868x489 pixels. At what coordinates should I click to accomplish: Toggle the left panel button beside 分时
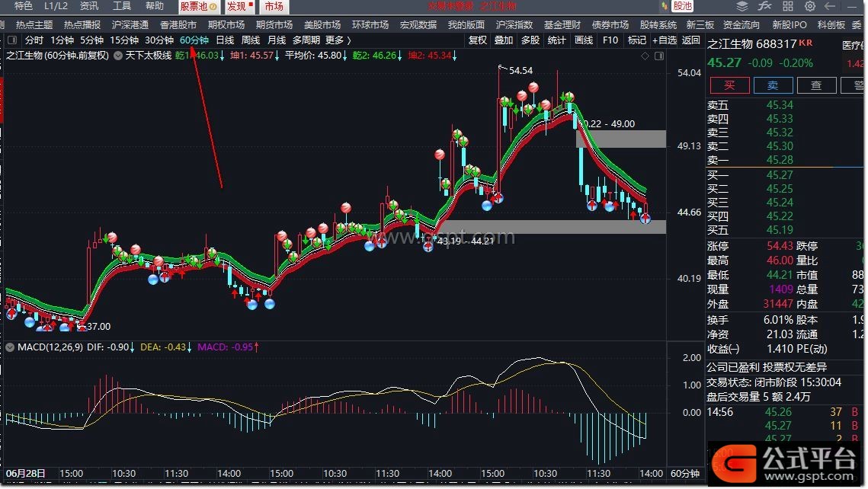pos(12,40)
